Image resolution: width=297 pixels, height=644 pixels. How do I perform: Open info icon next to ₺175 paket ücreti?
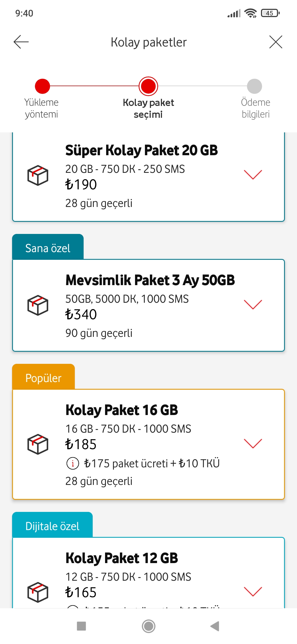coord(73,463)
